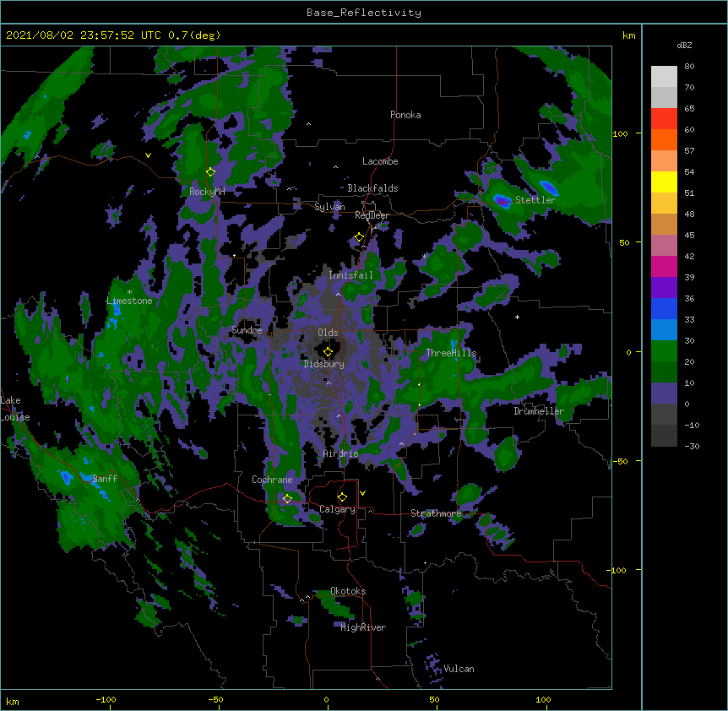Click the yellow diamond marker below RedDeer
The height and width of the screenshot is (711, 728).
click(x=359, y=237)
